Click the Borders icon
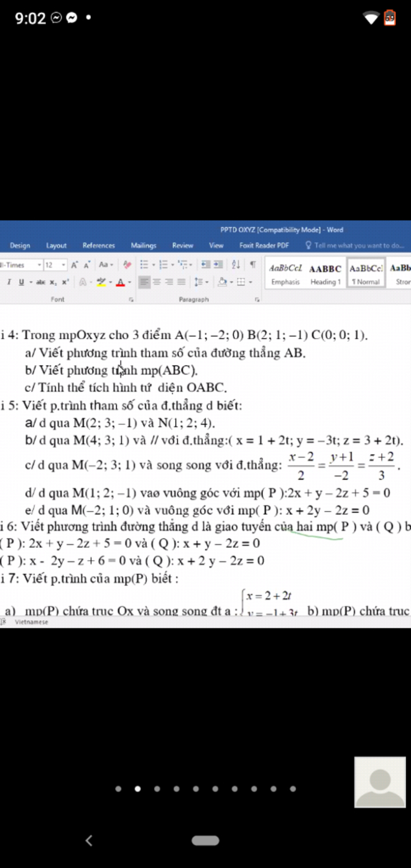411x868 pixels. (x=241, y=282)
